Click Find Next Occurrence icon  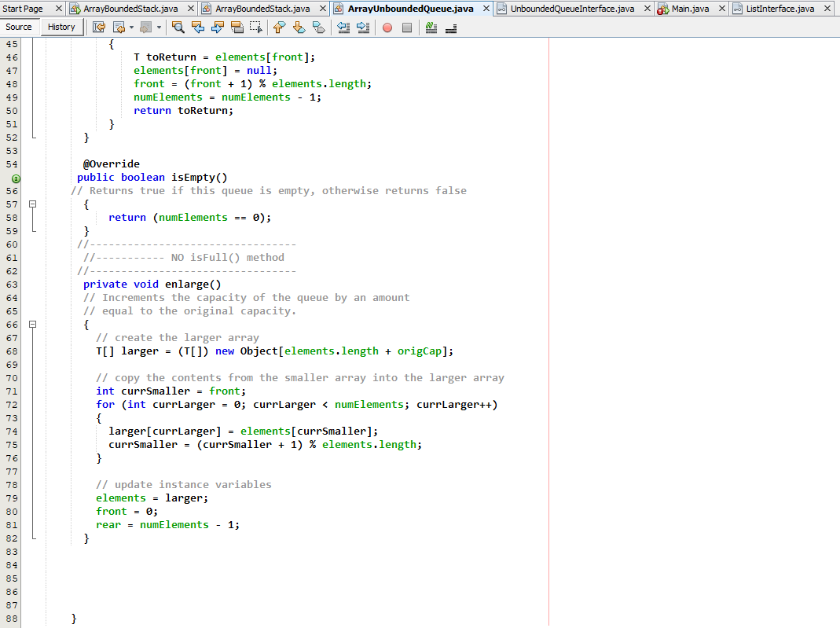pos(217,28)
